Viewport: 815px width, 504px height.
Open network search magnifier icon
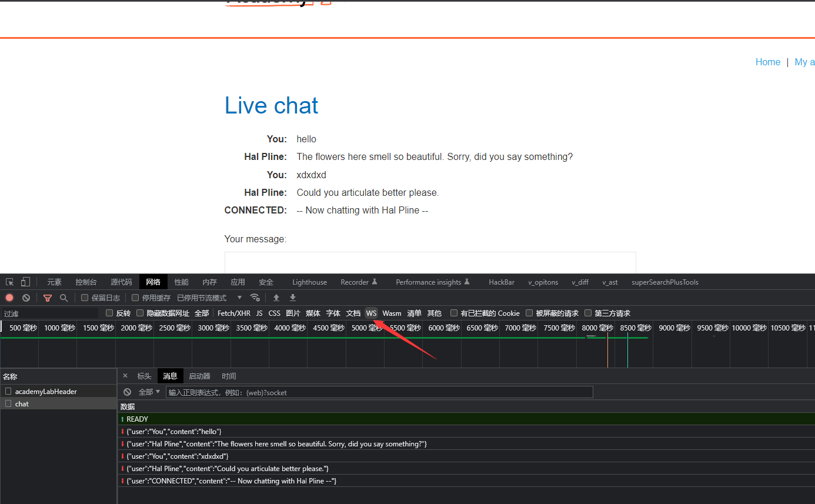point(64,298)
